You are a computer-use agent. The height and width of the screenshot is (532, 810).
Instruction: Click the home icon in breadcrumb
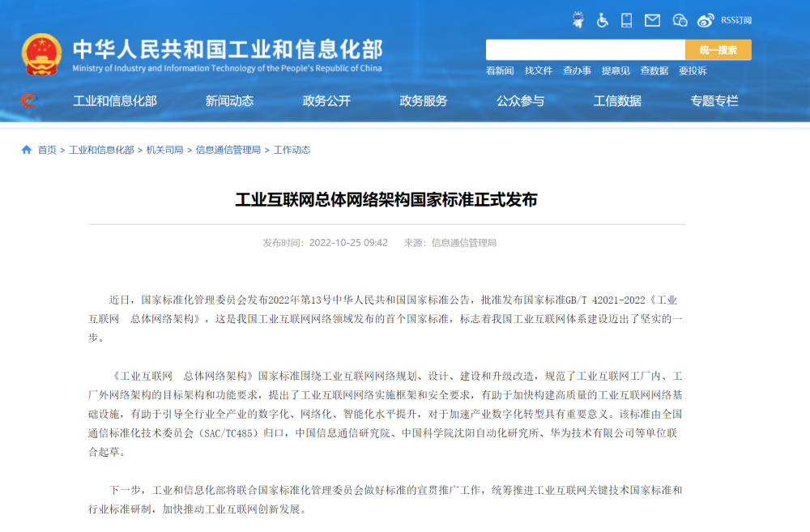pos(27,150)
